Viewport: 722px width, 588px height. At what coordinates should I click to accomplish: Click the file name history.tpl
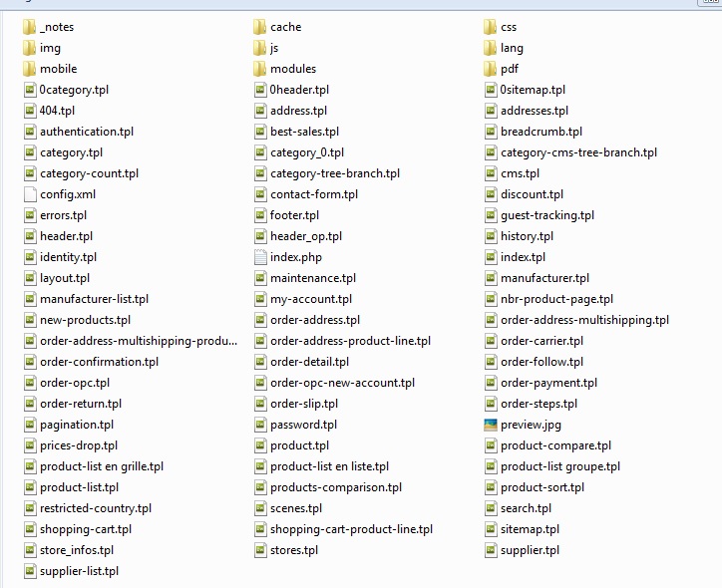coord(527,236)
